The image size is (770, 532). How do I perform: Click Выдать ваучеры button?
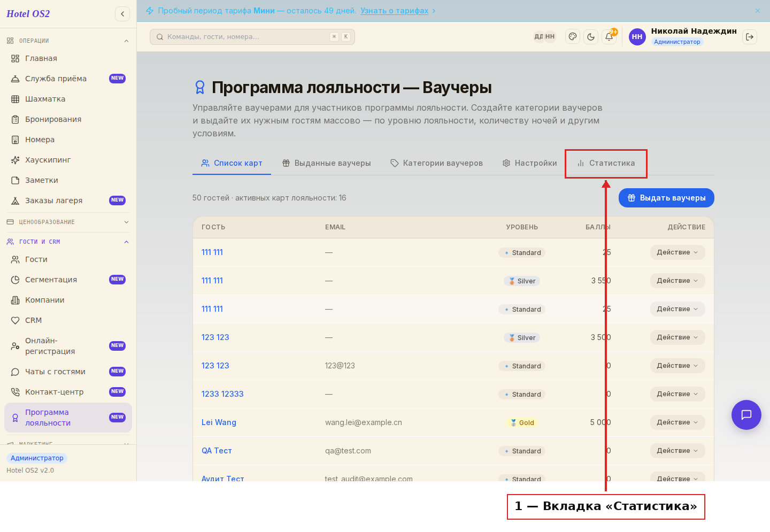666,198
